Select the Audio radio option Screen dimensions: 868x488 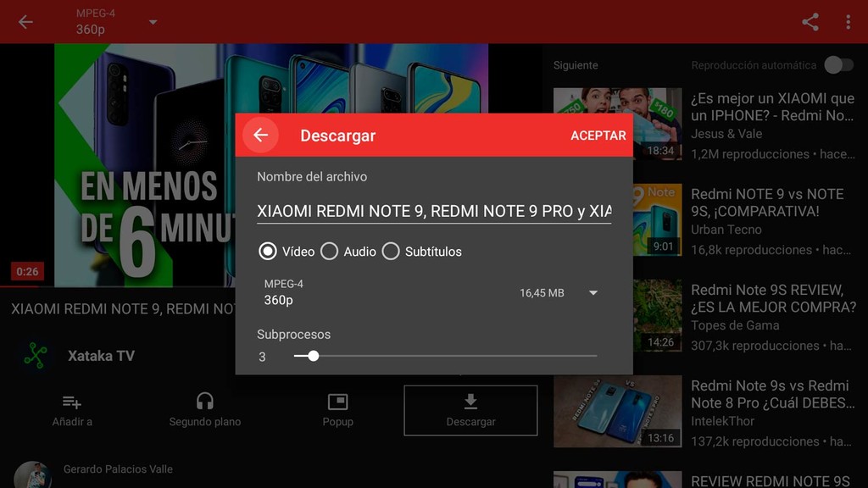pyautogui.click(x=348, y=251)
